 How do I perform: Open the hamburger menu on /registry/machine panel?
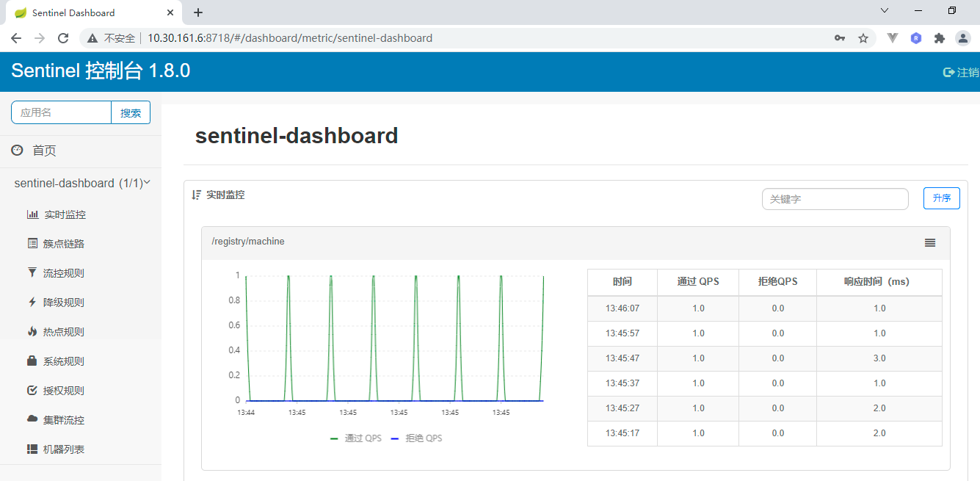pyautogui.click(x=930, y=242)
